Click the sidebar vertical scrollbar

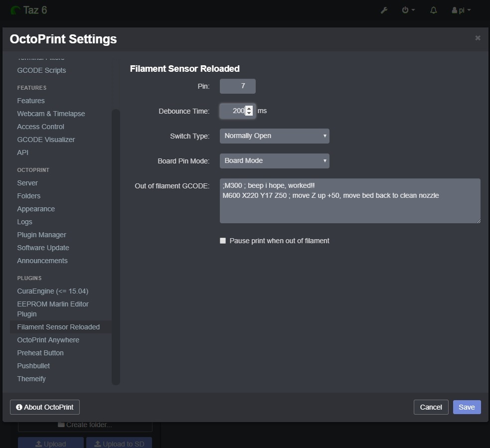(x=116, y=247)
